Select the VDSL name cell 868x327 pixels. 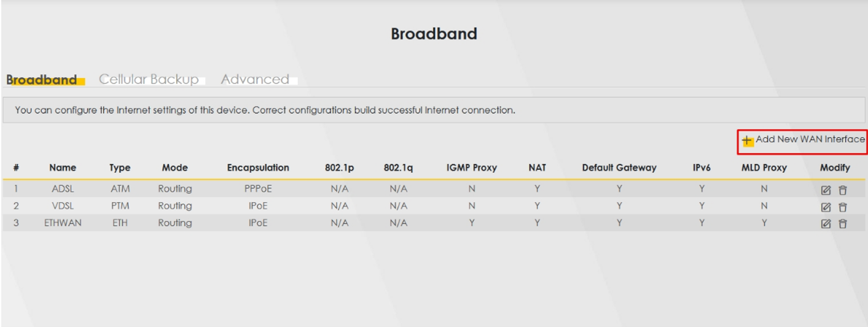click(63, 206)
